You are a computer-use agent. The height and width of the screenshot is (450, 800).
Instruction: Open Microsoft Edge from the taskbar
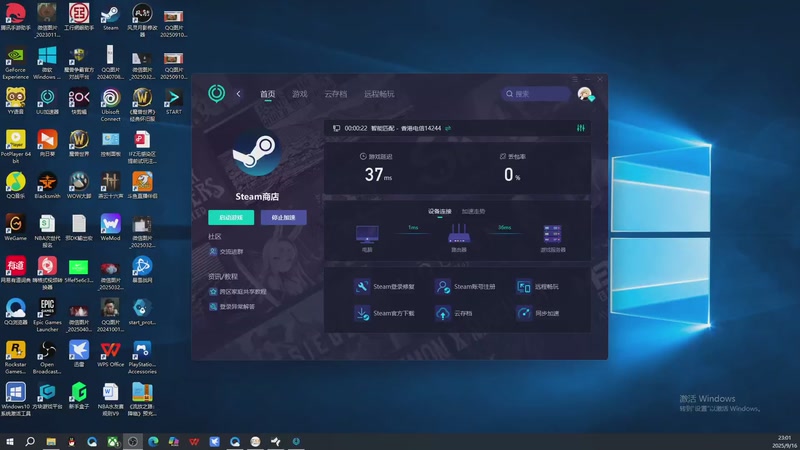[x=153, y=441]
